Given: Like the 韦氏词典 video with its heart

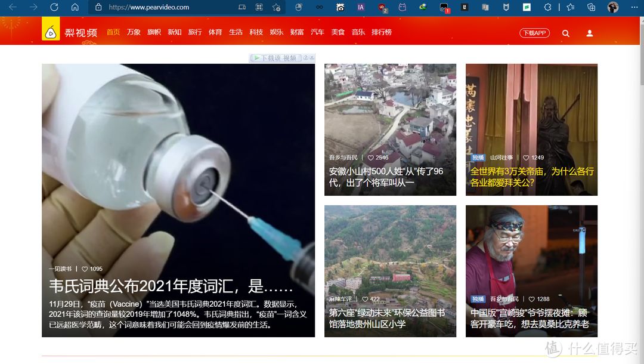Looking at the screenshot, I should click(x=83, y=269).
